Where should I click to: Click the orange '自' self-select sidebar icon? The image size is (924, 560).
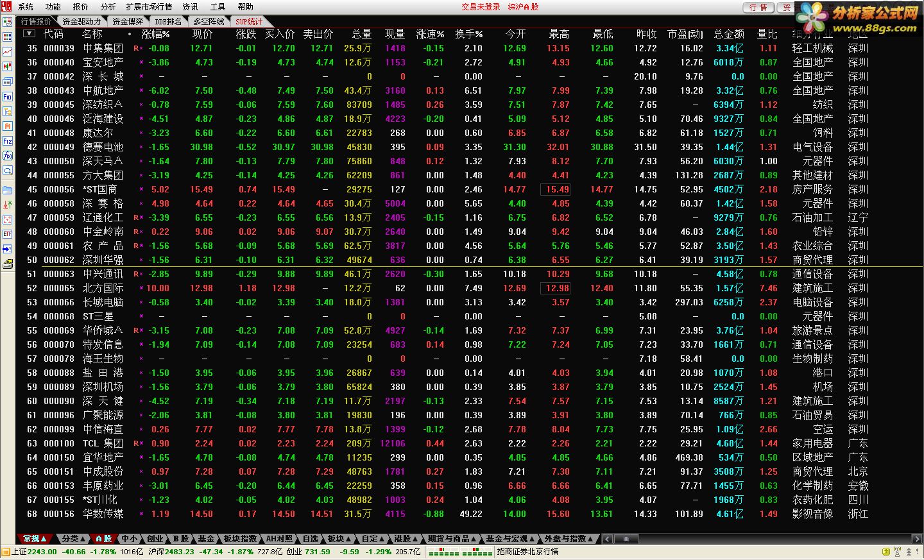point(8,126)
